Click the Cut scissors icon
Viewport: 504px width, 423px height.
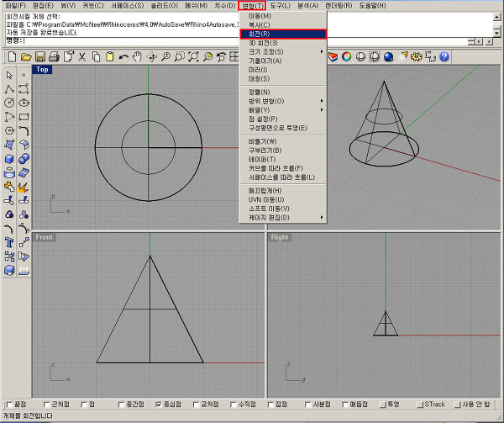[x=82, y=57]
